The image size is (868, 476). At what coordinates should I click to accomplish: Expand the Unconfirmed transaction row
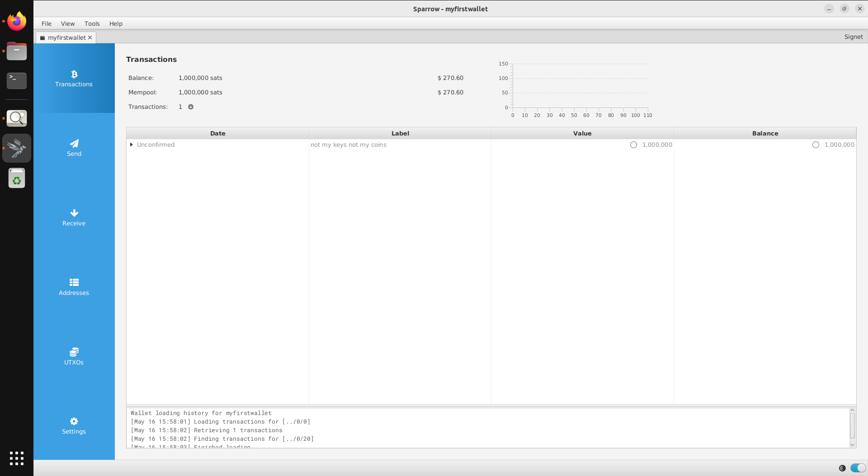point(131,145)
